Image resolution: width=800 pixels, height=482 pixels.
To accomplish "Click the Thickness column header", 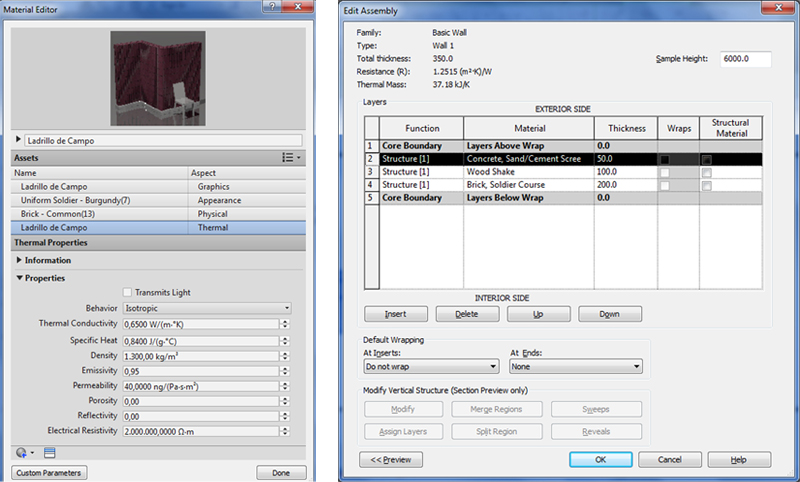I will (626, 128).
